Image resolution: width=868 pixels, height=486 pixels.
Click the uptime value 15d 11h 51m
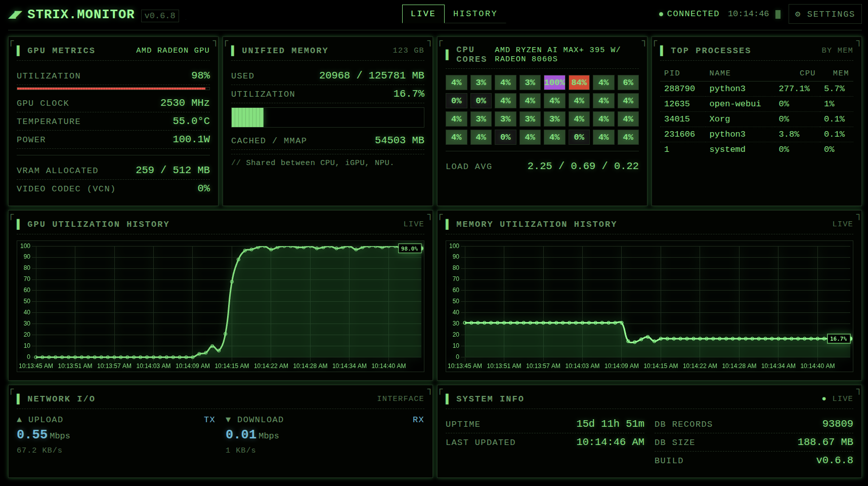coord(611,424)
